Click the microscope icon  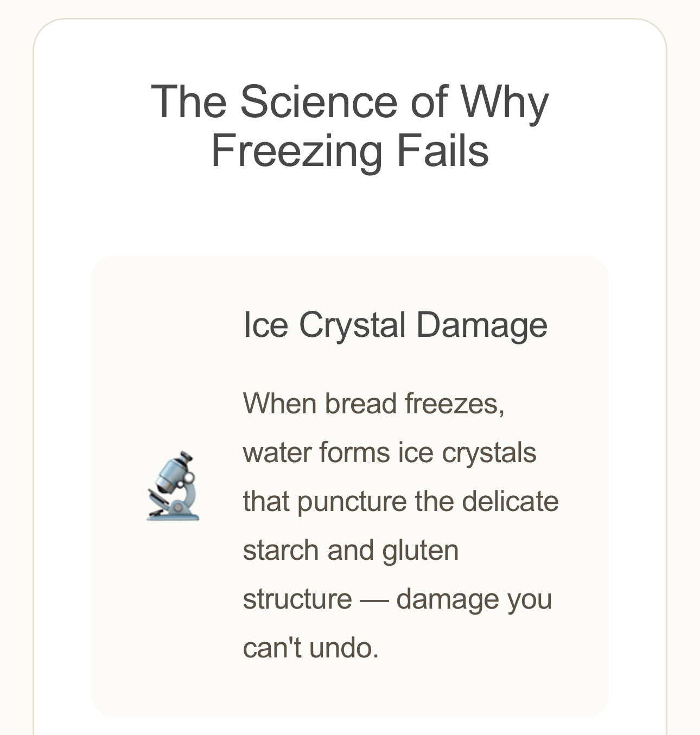pos(173,486)
